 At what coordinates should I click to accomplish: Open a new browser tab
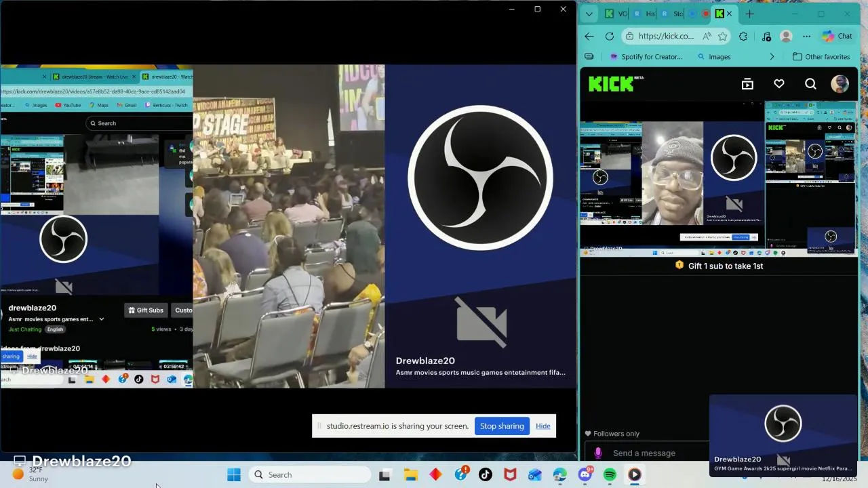[749, 14]
